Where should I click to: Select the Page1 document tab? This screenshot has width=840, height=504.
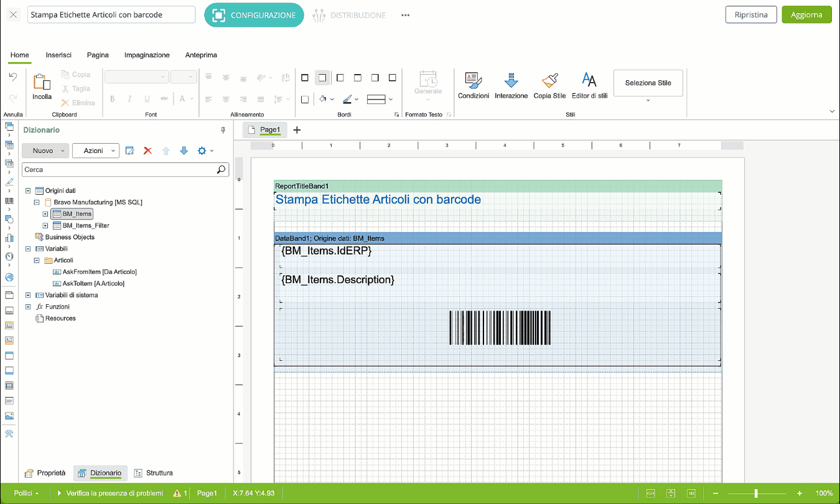(264, 130)
